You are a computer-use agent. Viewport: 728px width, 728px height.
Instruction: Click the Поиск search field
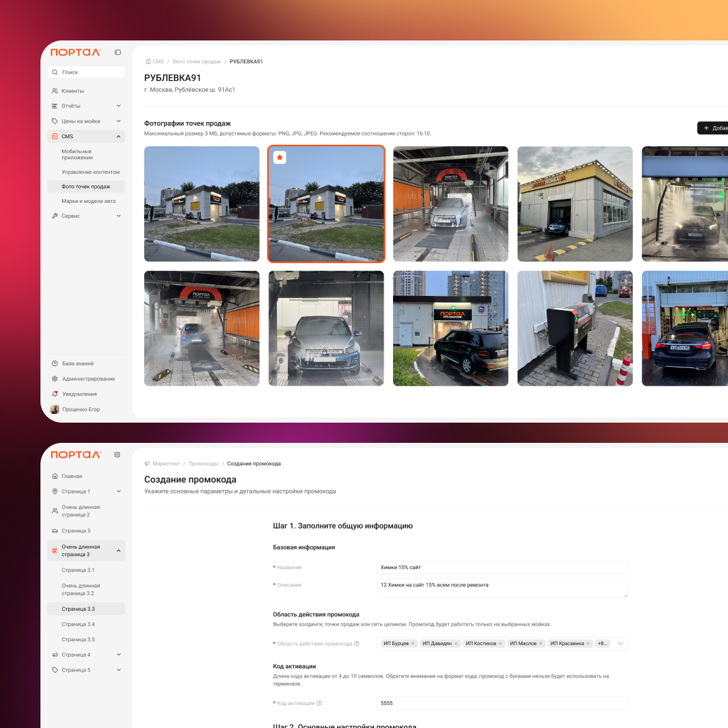click(86, 72)
